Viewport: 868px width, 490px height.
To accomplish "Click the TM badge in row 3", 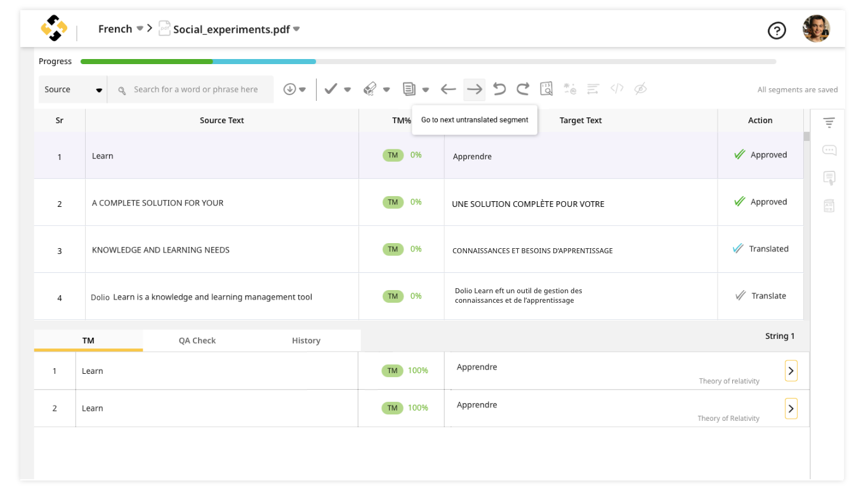I will coord(393,249).
